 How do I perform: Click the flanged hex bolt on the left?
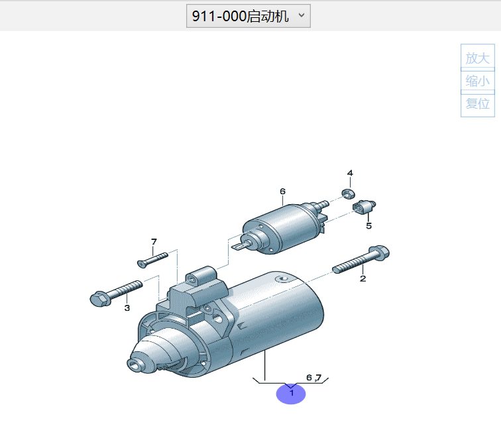point(116,294)
